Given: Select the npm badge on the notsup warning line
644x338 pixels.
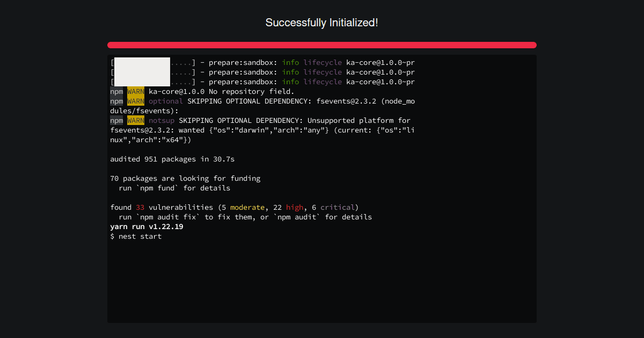Looking at the screenshot, I should (x=116, y=120).
